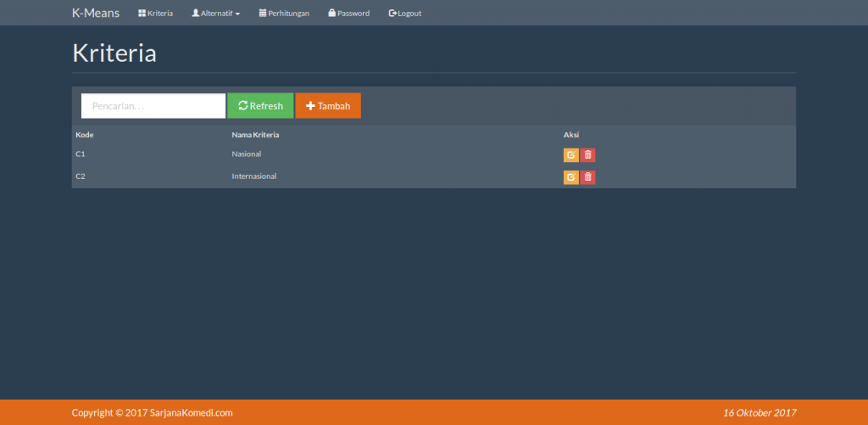Delete the C1 Nasional row via trash icon
Viewport: 868px width, 425px height.
[588, 155]
